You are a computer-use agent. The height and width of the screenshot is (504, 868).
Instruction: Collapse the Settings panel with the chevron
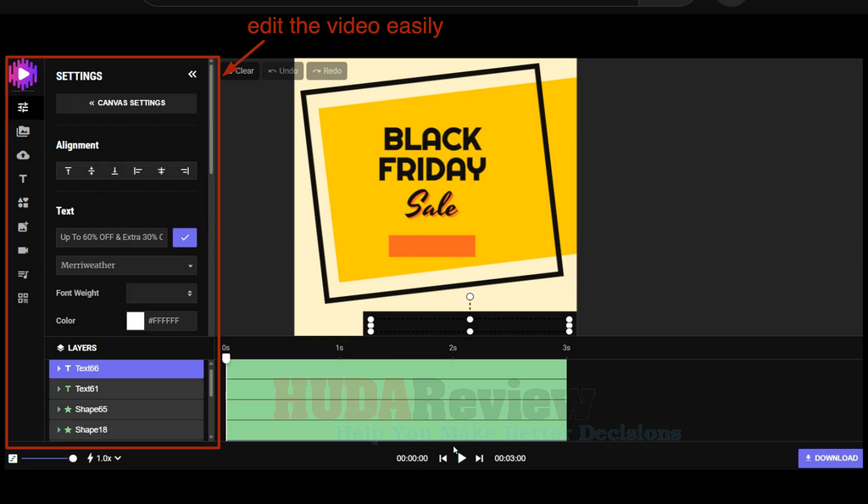[192, 74]
